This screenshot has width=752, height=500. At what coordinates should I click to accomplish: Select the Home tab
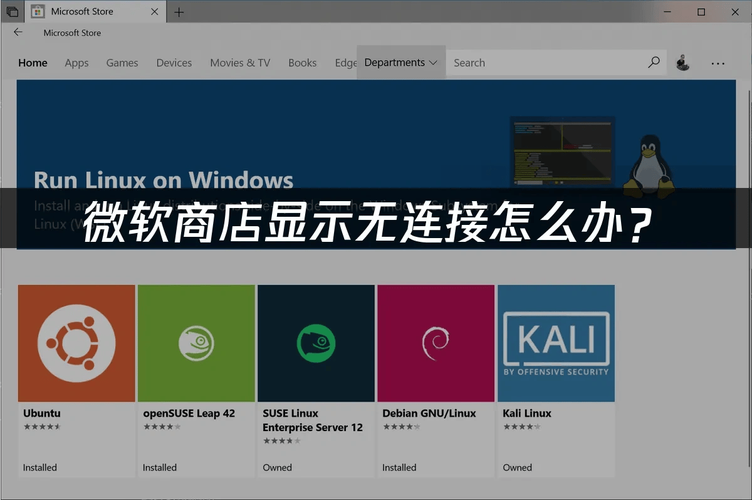[33, 63]
